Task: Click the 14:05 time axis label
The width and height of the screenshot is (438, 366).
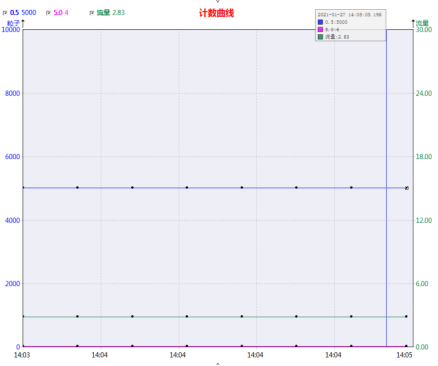Action: [x=404, y=355]
